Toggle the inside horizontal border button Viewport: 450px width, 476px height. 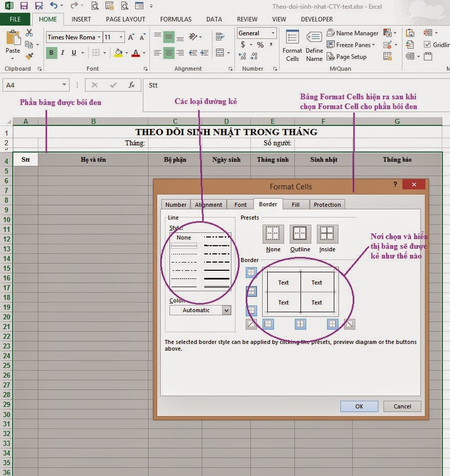[251, 291]
